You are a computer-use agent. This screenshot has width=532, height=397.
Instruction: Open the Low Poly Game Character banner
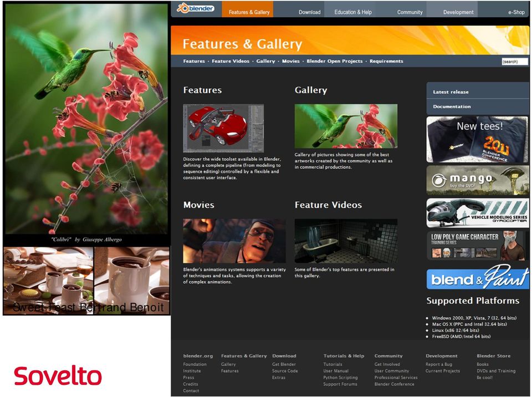477,246
